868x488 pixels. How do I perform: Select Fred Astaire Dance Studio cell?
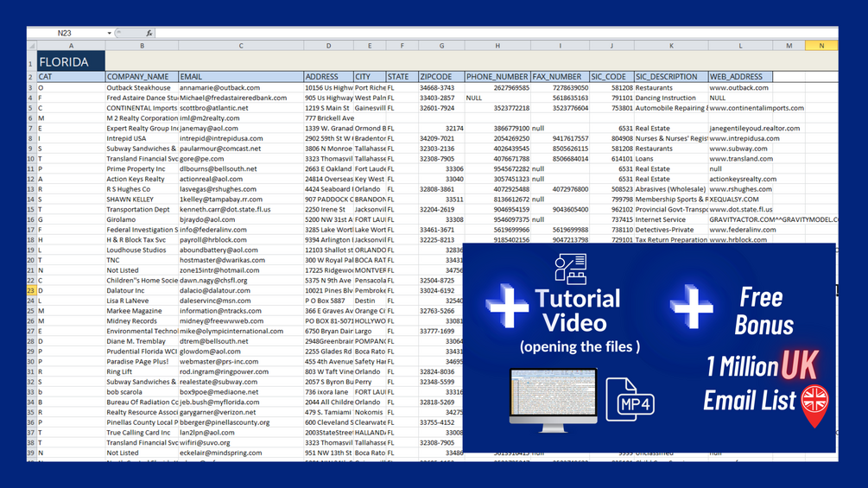pyautogui.click(x=142, y=98)
